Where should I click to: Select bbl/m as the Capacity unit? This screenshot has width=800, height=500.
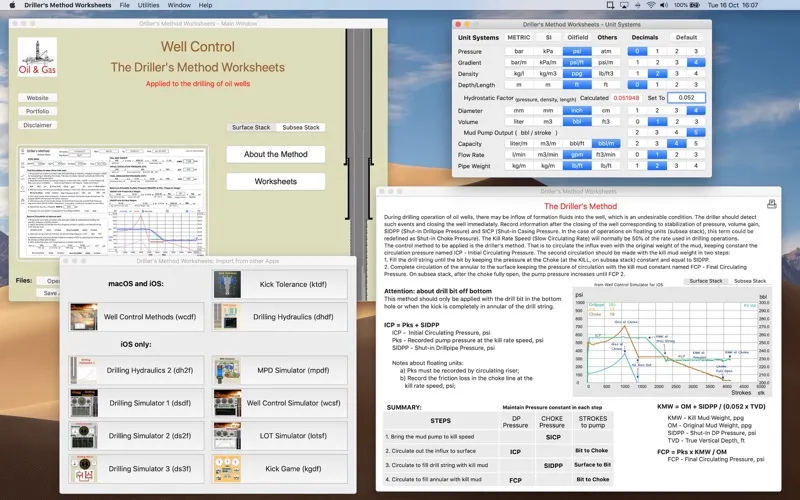(606, 143)
